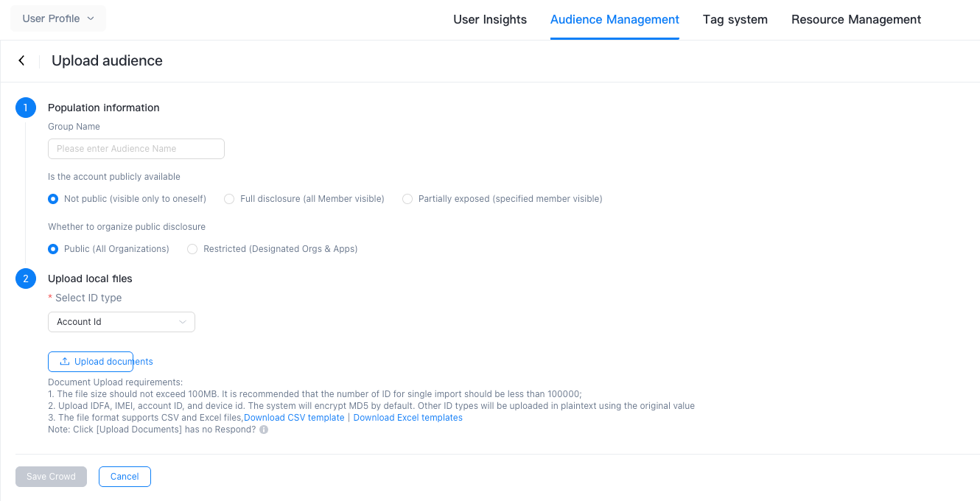Viewport: 980px width, 501px height.
Task: Focus the Group Name input field
Action: (x=136, y=149)
